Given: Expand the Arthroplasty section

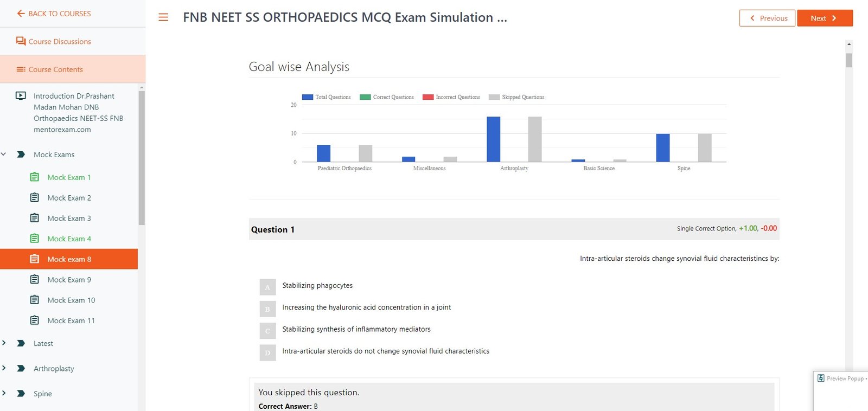Looking at the screenshot, I should tap(4, 368).
